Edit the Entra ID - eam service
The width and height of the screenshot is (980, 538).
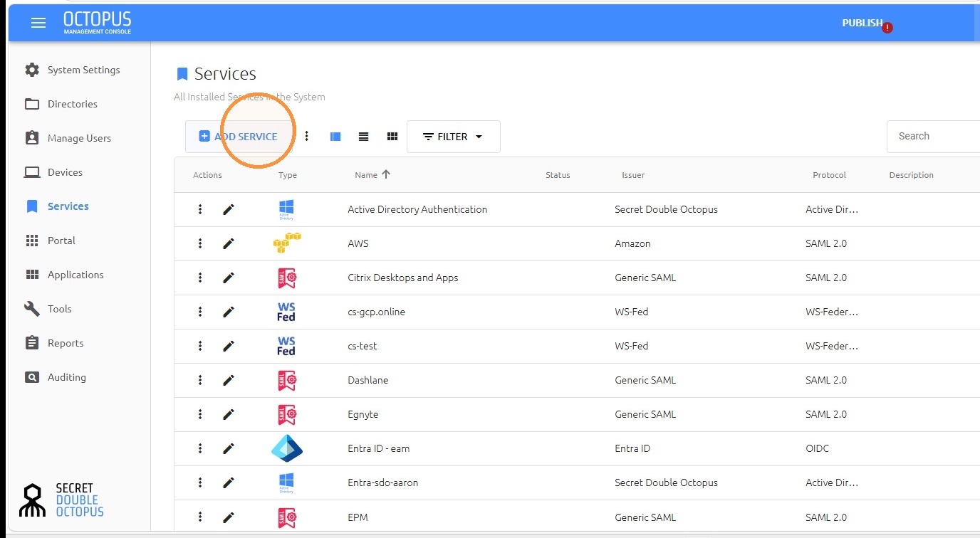229,448
